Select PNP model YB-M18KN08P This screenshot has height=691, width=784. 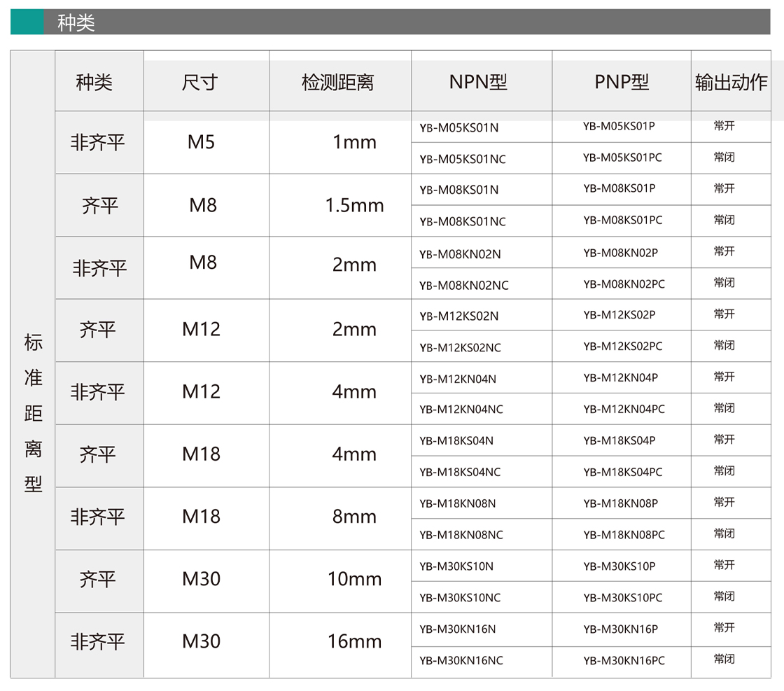(621, 503)
